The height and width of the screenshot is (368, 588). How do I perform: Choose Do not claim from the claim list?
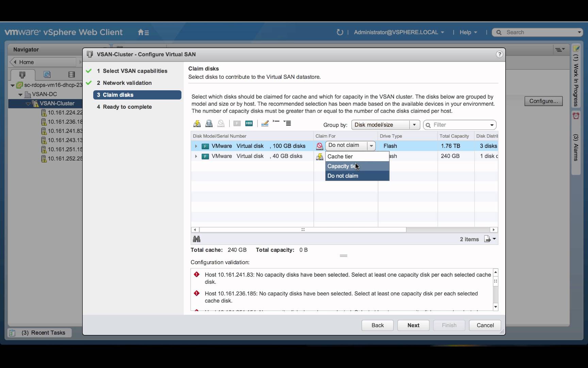357,176
